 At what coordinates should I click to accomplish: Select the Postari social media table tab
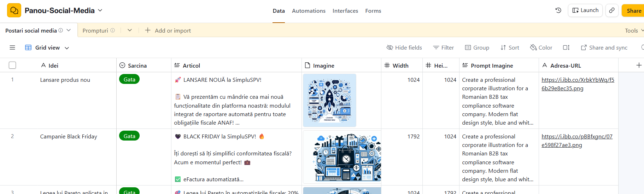[x=31, y=30]
